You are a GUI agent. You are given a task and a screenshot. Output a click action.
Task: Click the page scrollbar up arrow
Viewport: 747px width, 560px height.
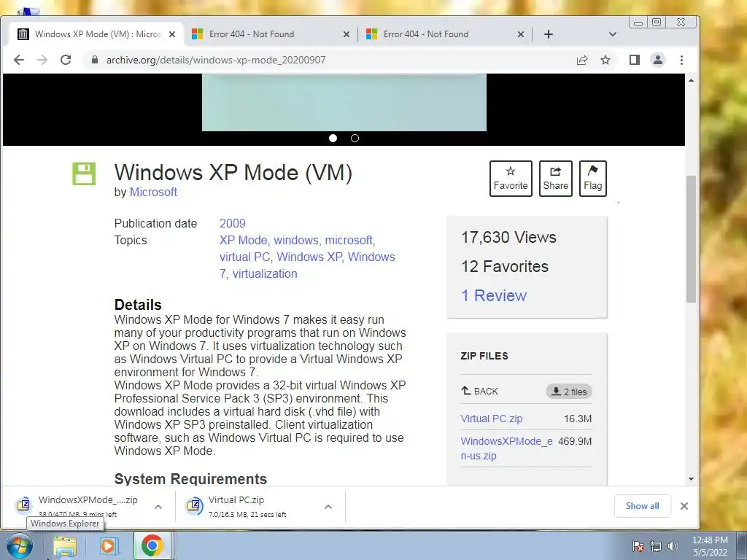click(692, 80)
